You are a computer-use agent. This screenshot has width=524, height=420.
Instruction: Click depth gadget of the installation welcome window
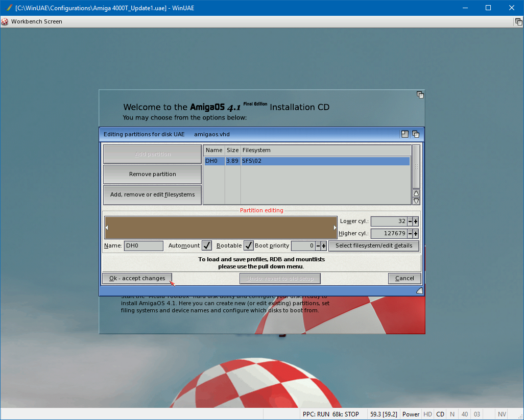click(420, 95)
